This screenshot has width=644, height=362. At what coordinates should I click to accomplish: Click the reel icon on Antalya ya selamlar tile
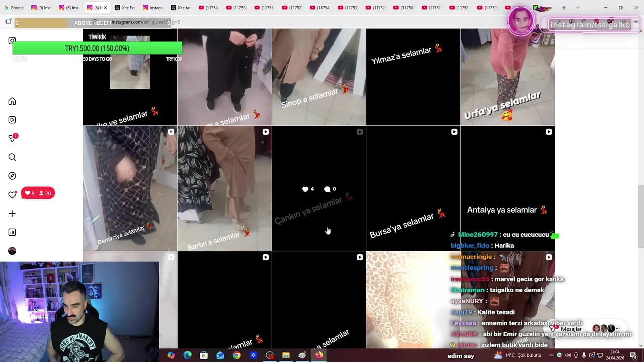[x=549, y=132]
